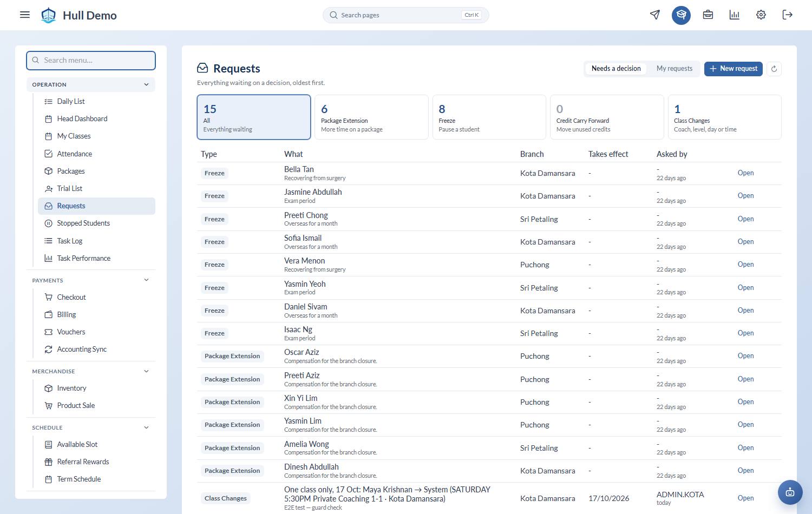Filter by Credit Carry Forward card

[x=607, y=117]
